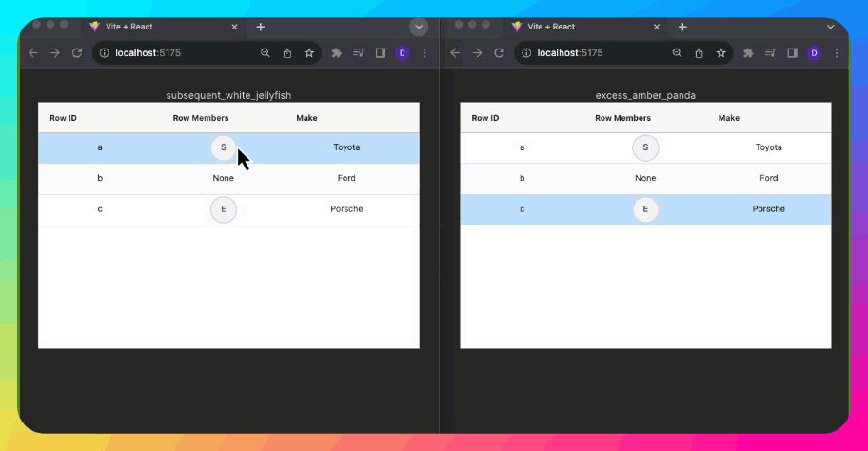Select the Vite + React tab in the right window

(585, 27)
